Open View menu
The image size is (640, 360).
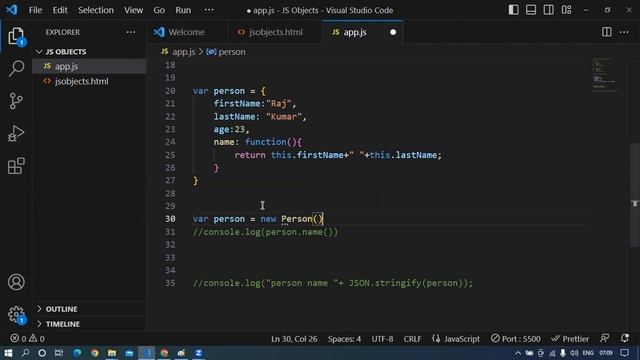(x=133, y=10)
